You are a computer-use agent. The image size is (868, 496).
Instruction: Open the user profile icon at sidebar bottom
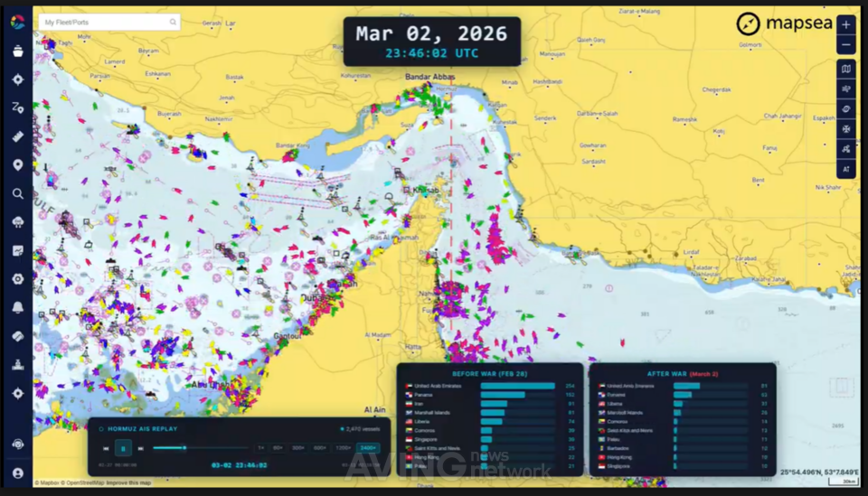click(x=17, y=473)
